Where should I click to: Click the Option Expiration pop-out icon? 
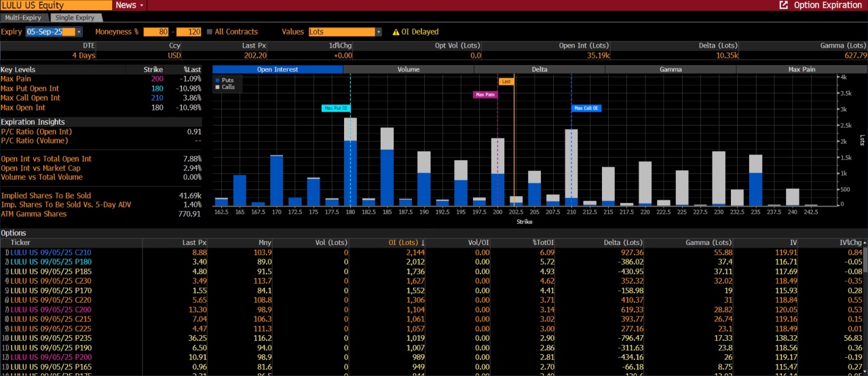coord(783,5)
